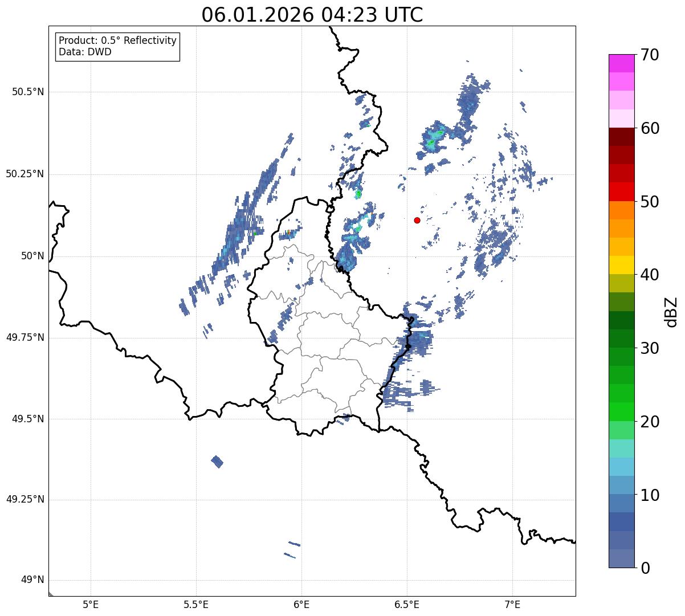Click the title timestamp 06.01.2026 04:23 UTC
Viewport: 685px width, 616px height.
click(x=312, y=14)
